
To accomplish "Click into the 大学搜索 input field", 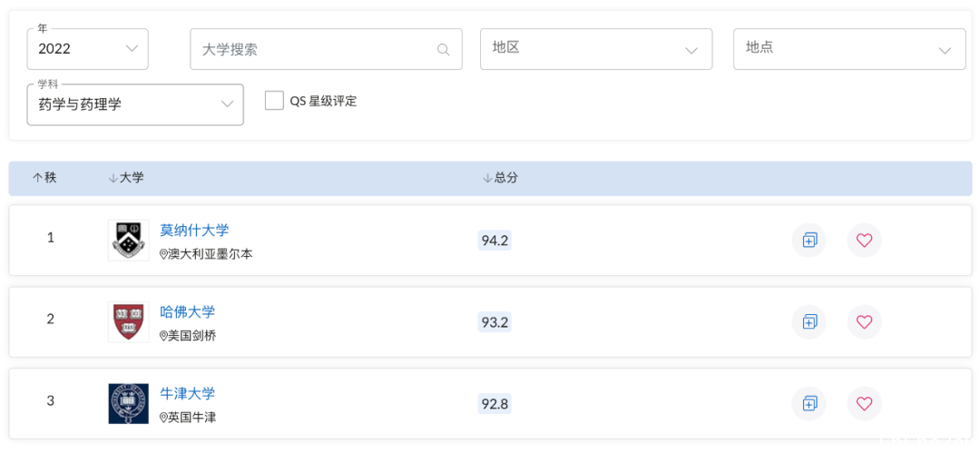I will point(327,49).
